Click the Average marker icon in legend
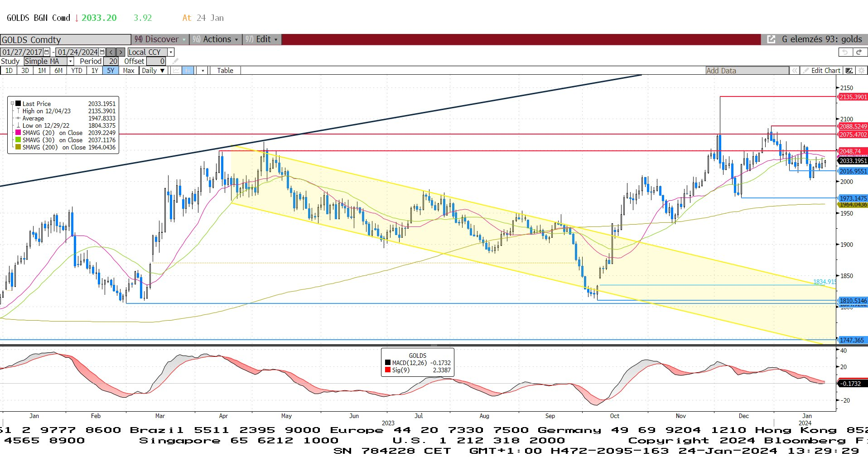 click(18, 118)
